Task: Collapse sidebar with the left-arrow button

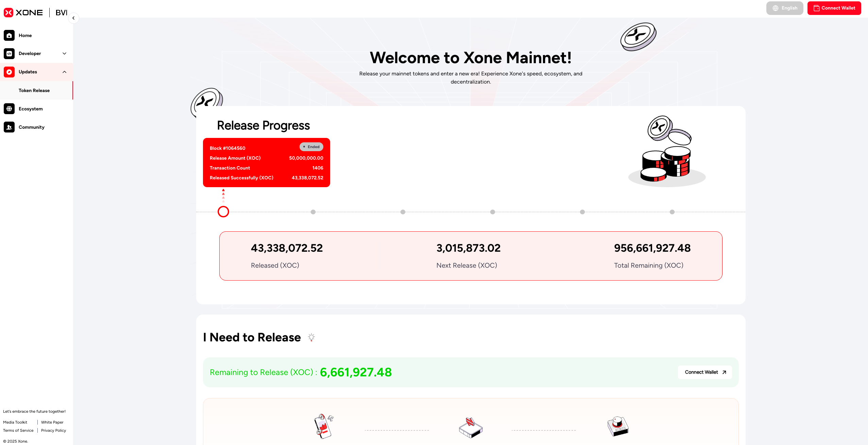Action: tap(73, 18)
